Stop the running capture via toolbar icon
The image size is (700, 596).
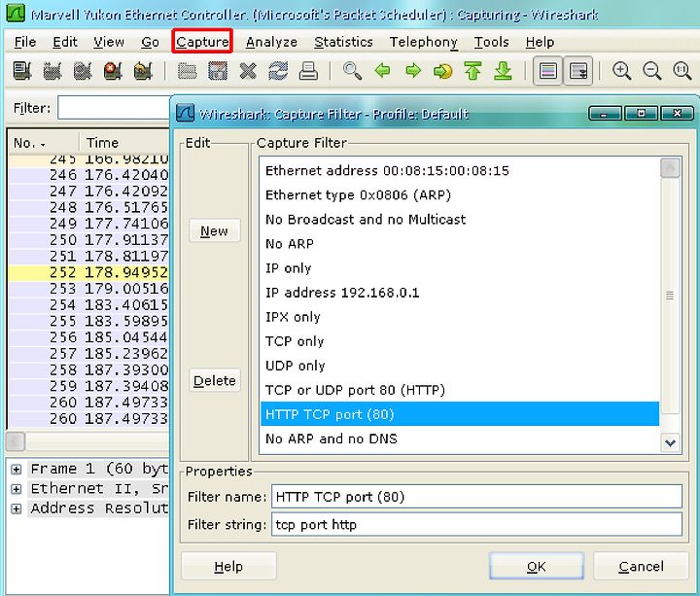click(x=113, y=71)
